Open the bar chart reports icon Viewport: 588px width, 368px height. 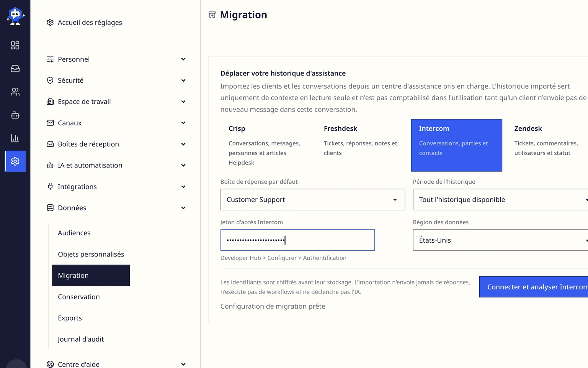click(x=15, y=138)
